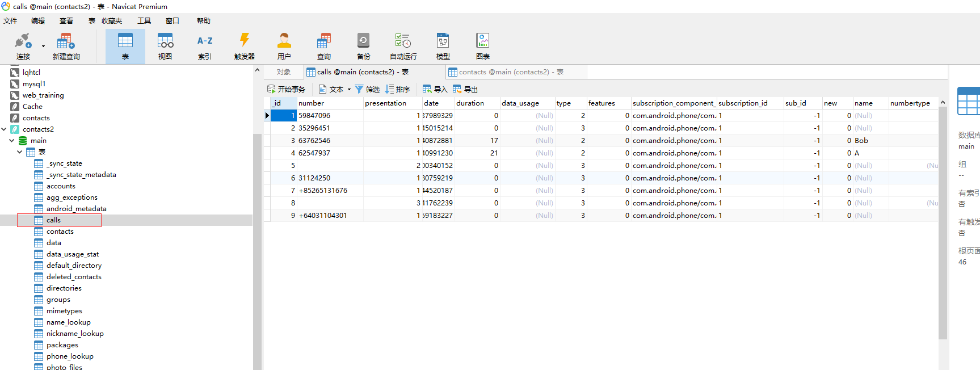Viewport: 980px width, 370px height.
Task: Open the 索引 index toolbar button
Action: coord(205,46)
